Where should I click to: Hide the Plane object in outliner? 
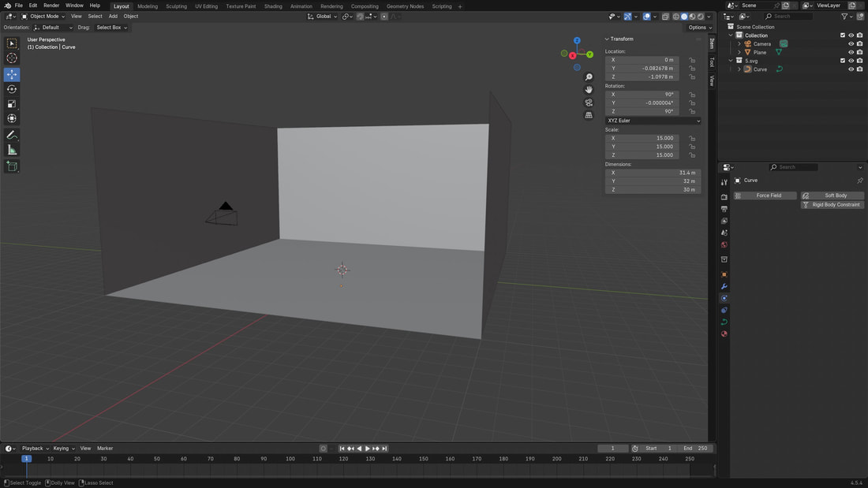point(851,52)
